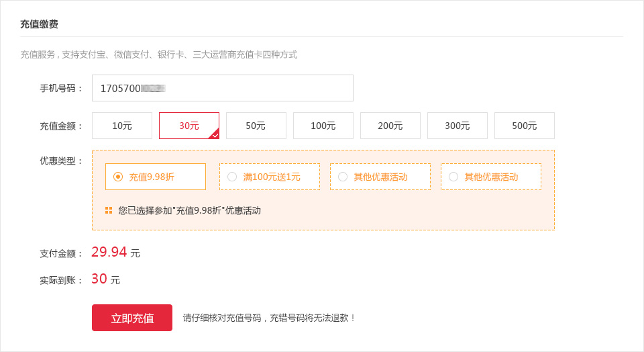Click the orange grid icon beside the discount notice
This screenshot has width=644, height=352.
pos(109,210)
